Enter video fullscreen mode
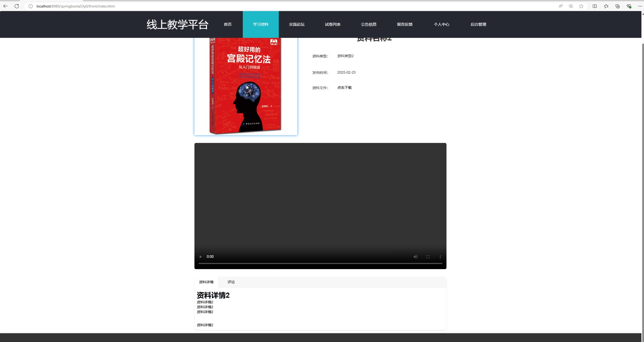644x342 pixels. (428, 257)
